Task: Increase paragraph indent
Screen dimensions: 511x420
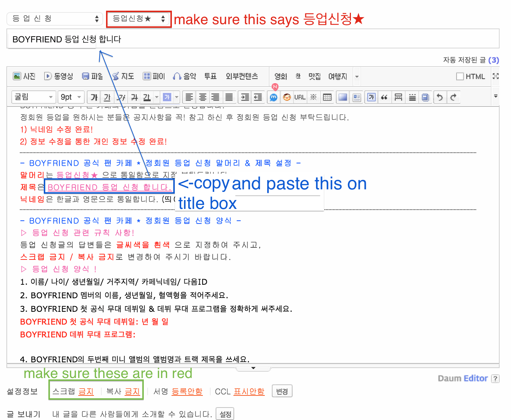Action: [x=245, y=97]
